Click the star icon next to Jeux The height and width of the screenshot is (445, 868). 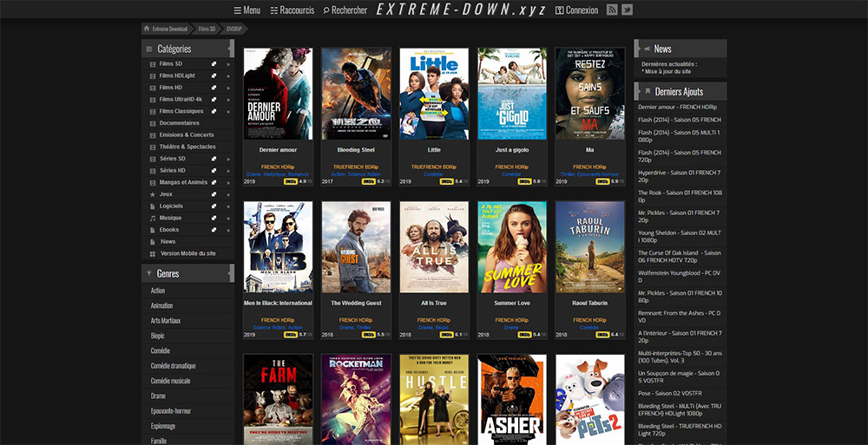(153, 194)
